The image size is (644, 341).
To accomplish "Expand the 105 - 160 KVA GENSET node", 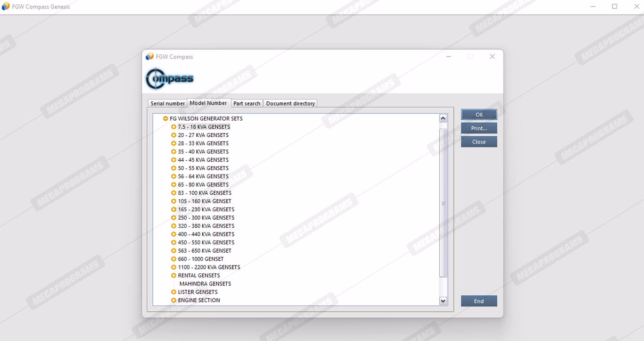I will click(x=173, y=201).
